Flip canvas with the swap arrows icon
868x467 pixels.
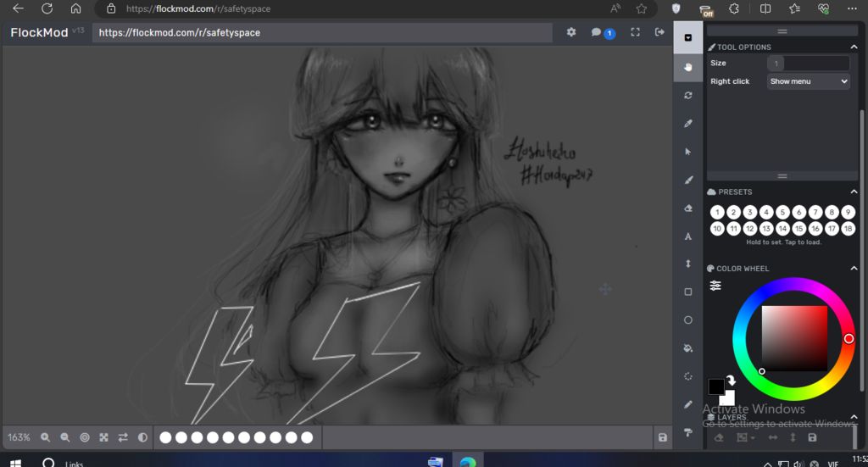point(123,437)
